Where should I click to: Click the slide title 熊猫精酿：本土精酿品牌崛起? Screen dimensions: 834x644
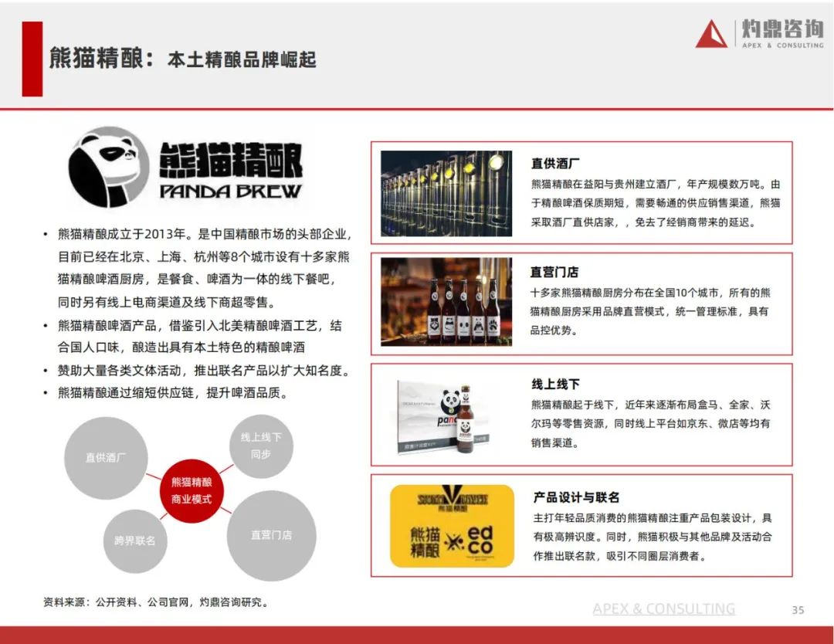pos(183,59)
